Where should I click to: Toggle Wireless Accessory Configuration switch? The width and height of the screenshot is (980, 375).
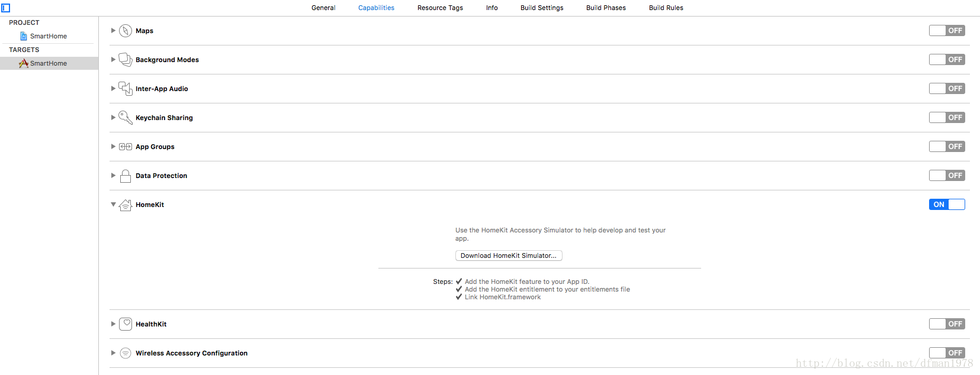pyautogui.click(x=947, y=353)
